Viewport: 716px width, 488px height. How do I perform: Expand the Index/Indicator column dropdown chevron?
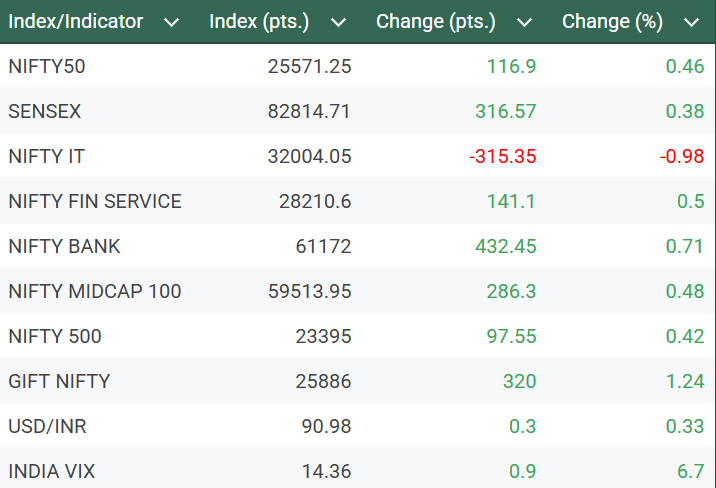(x=171, y=22)
